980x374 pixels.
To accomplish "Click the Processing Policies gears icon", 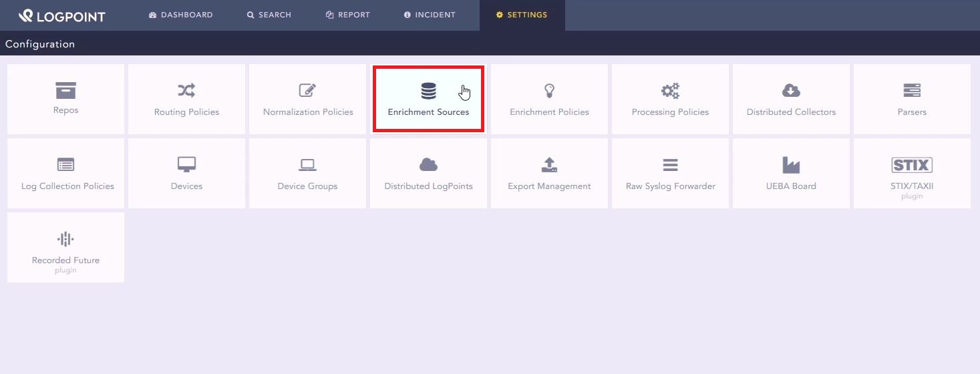I will tap(670, 90).
